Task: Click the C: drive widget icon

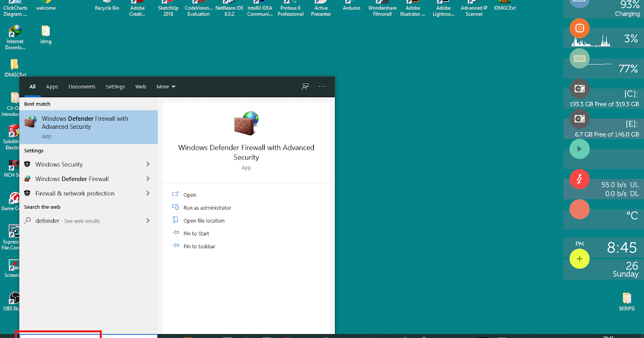Action: [580, 88]
